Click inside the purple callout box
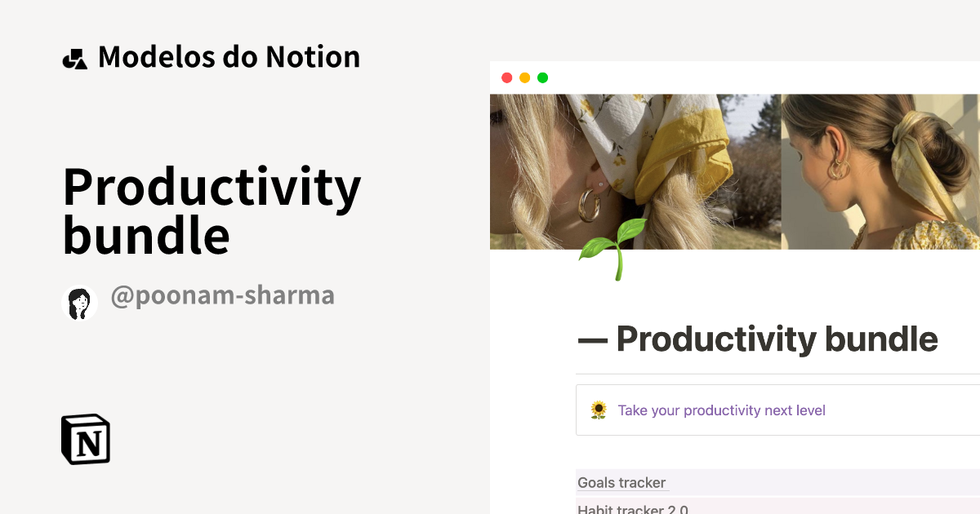 776,410
